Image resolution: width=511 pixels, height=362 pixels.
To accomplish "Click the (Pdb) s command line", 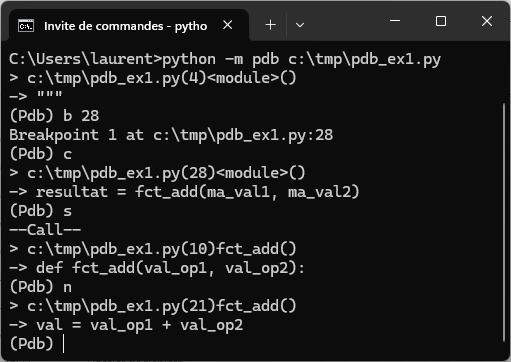I will [x=41, y=211].
